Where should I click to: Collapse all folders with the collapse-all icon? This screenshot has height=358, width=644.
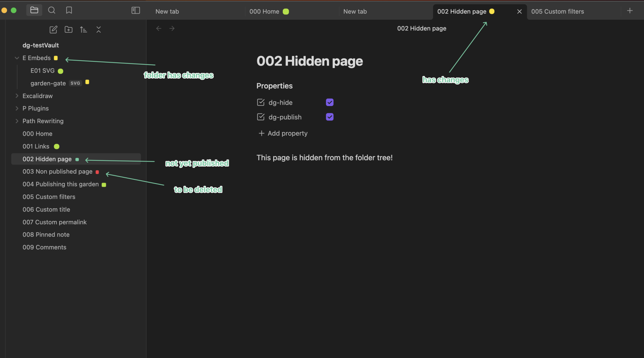tap(99, 30)
